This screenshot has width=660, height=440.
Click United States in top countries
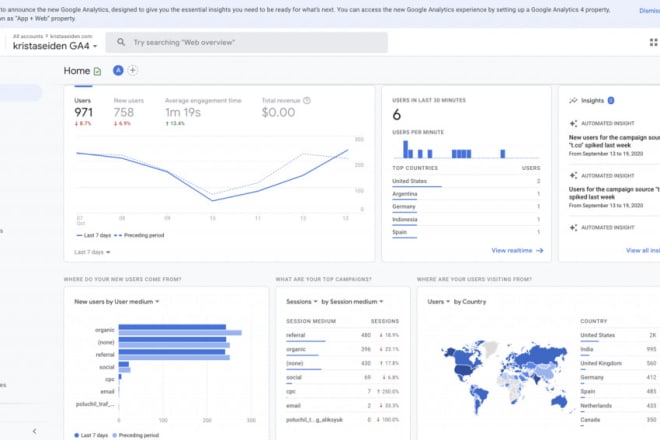(466, 181)
